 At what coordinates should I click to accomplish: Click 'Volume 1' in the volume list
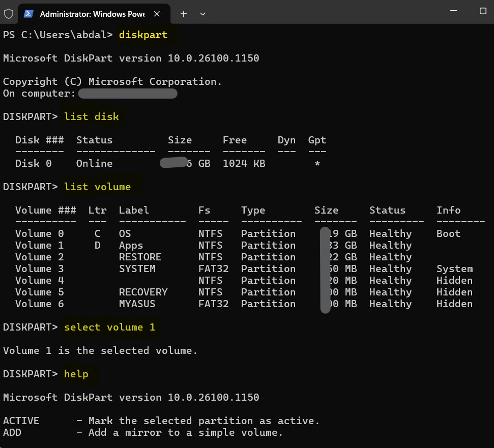[x=39, y=245]
